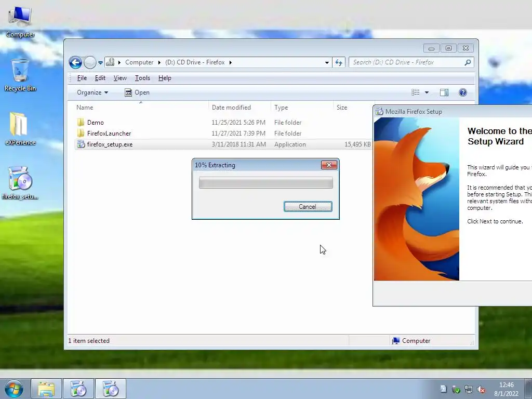Click the Change your view icon

coord(416,92)
